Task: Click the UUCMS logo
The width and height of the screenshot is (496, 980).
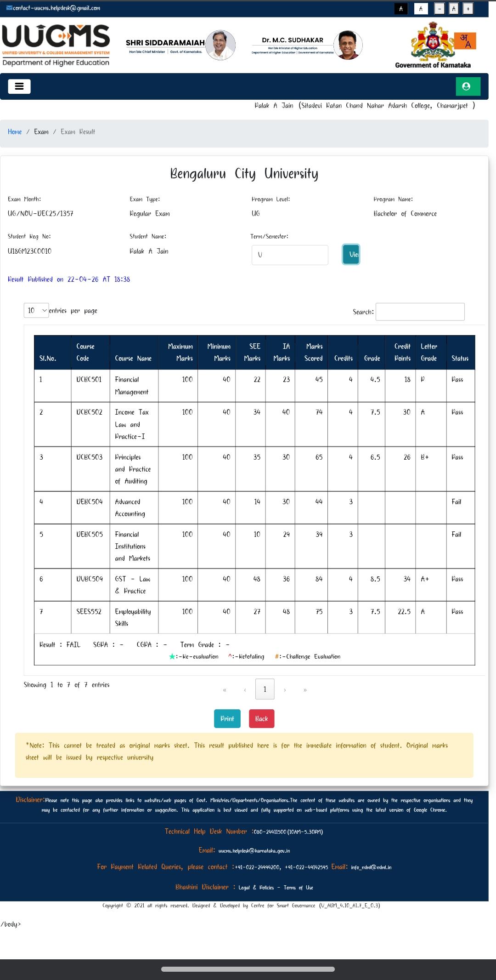Action: coord(56,45)
